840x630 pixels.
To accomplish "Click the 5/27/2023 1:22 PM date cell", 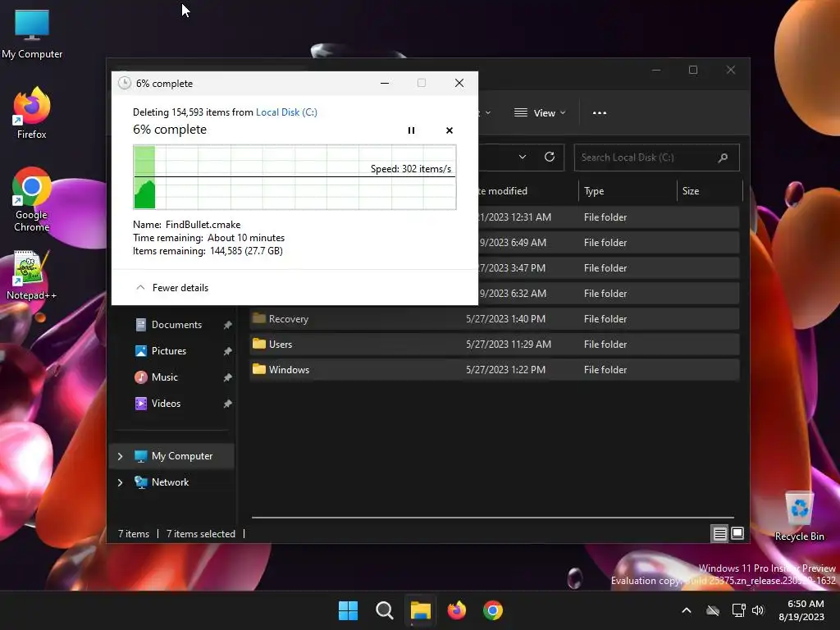I will pyautogui.click(x=505, y=370).
